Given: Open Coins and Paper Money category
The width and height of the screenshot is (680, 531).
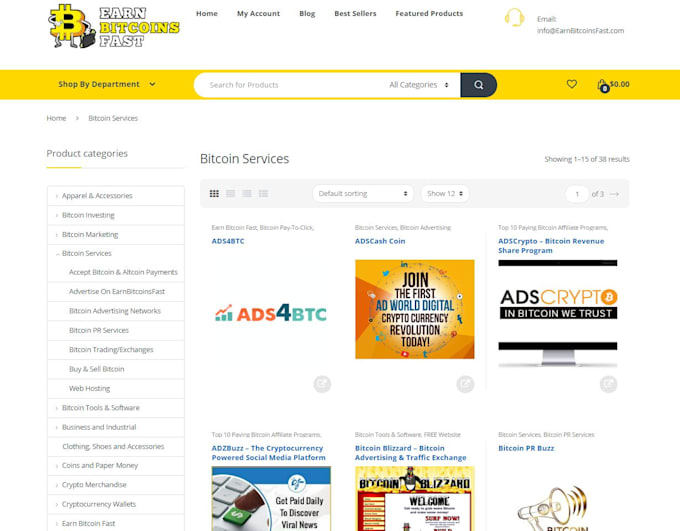Looking at the screenshot, I should 100,465.
